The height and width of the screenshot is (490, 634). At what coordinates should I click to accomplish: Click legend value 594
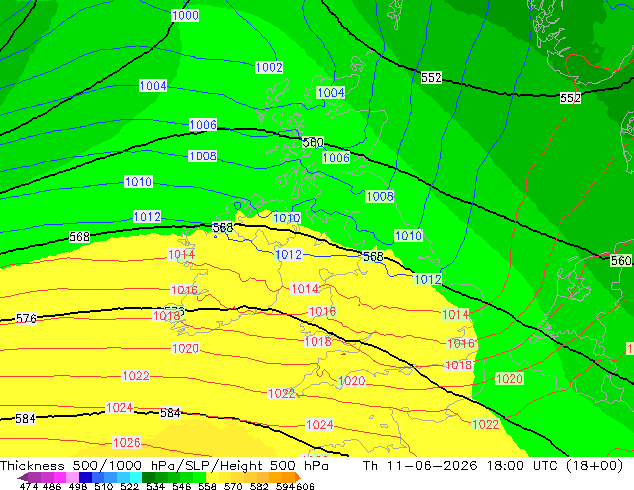coord(285,486)
